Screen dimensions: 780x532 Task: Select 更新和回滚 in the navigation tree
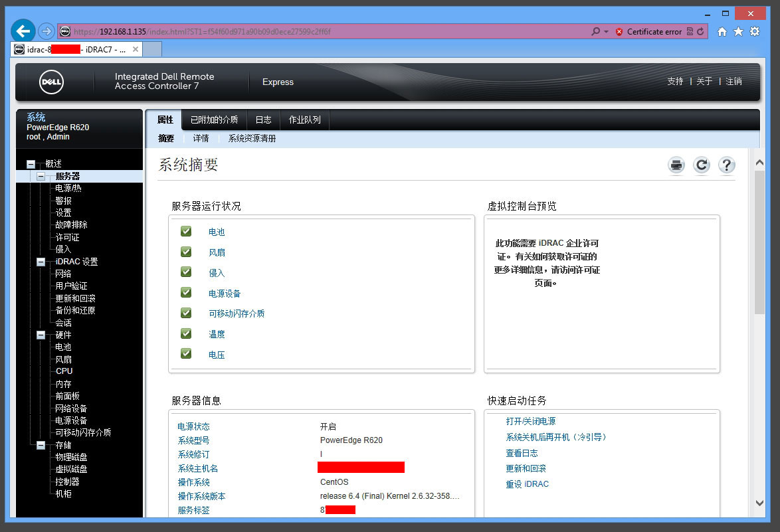tap(75, 298)
